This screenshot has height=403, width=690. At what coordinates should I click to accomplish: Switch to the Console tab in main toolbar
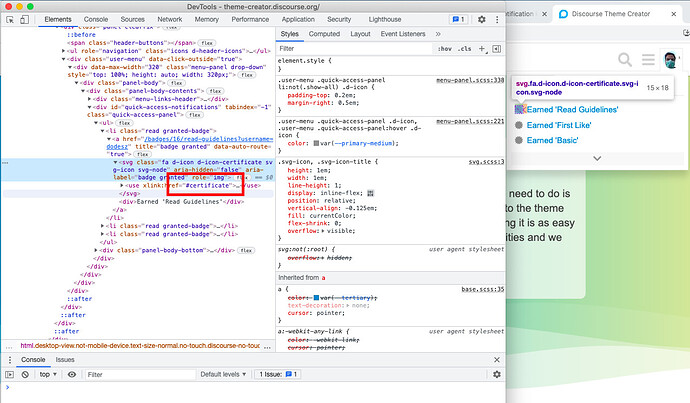96,19
